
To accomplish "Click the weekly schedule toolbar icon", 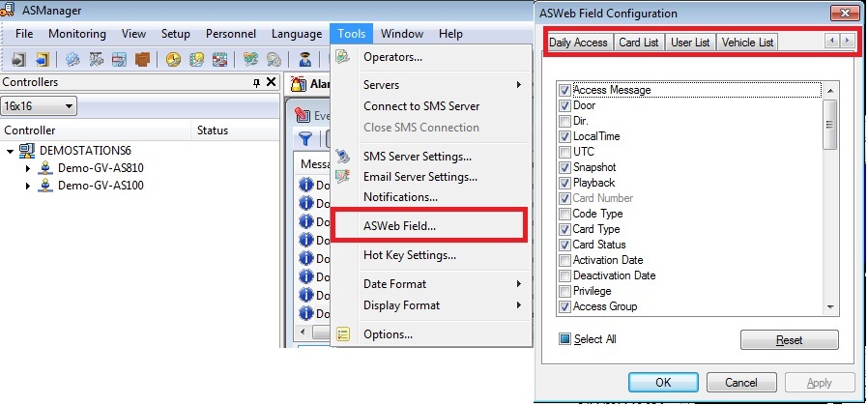I will pyautogui.click(x=196, y=59).
